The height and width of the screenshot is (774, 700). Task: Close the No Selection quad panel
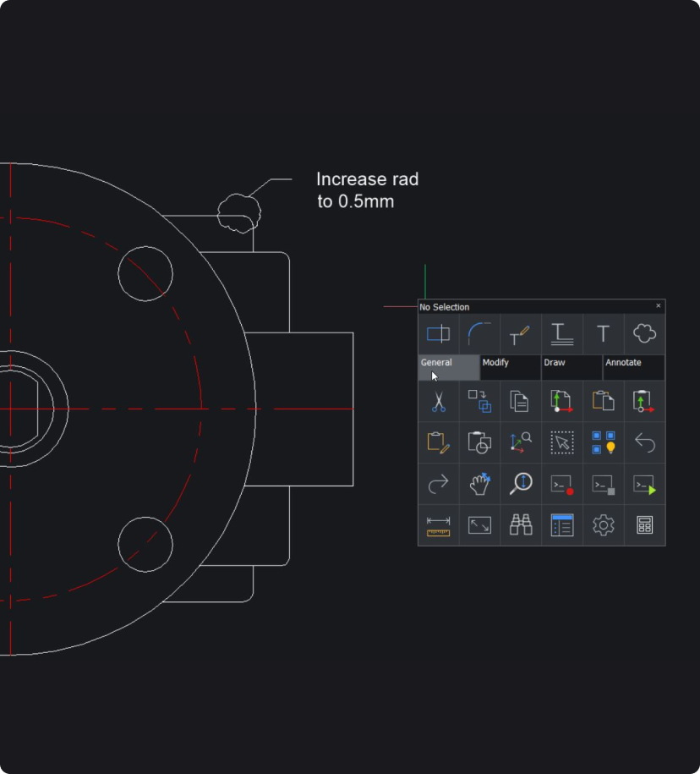tap(659, 306)
